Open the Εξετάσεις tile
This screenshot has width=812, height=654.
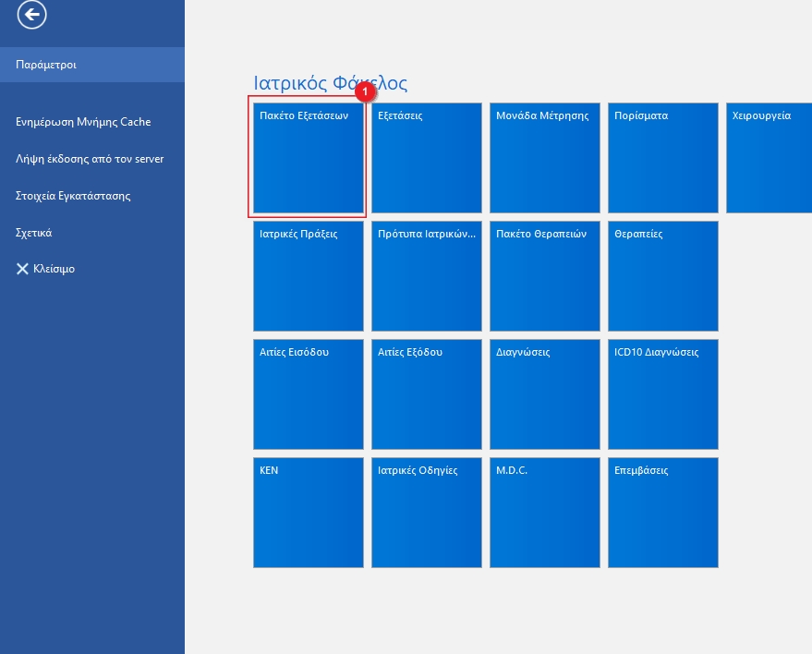tap(427, 158)
